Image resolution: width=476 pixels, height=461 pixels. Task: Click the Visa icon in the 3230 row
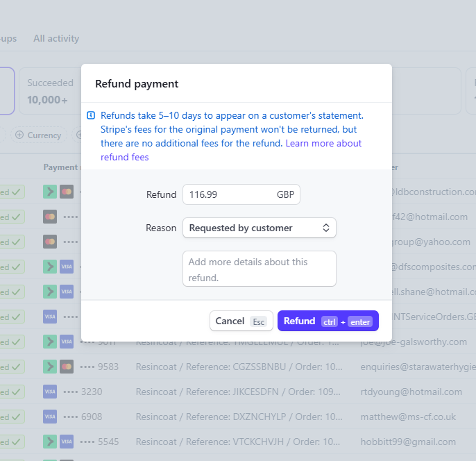point(50,392)
